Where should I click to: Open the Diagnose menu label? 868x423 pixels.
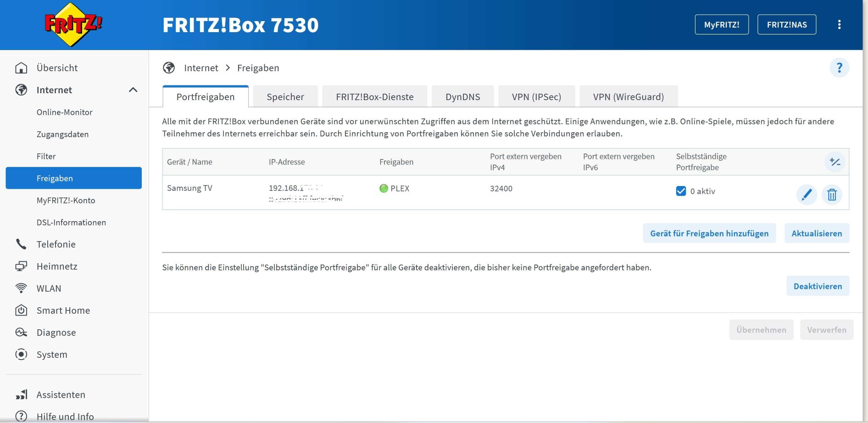[56, 333]
